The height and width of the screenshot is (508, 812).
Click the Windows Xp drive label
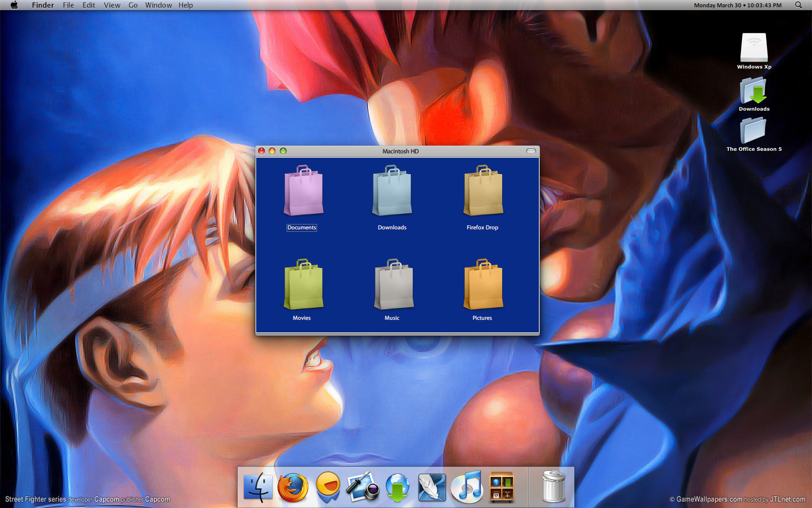[x=754, y=67]
